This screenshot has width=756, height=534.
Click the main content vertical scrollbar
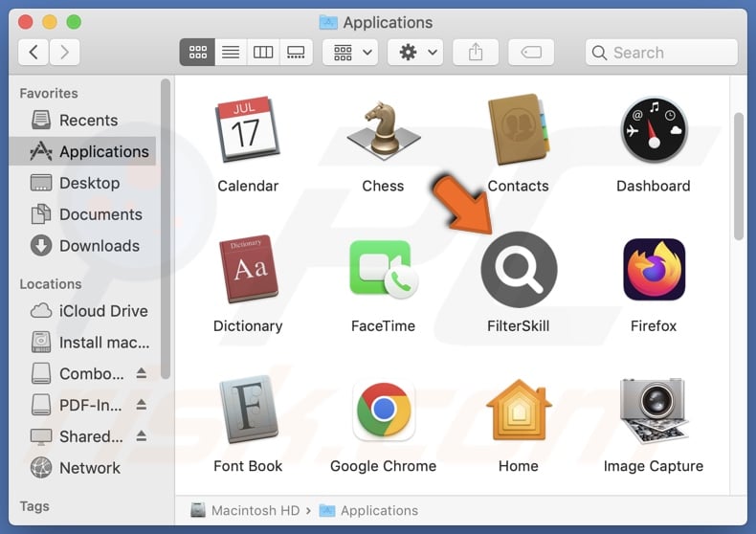738,176
